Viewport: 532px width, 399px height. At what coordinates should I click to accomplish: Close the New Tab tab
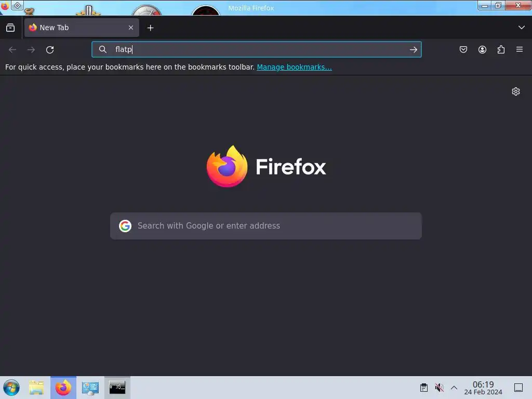tap(131, 28)
